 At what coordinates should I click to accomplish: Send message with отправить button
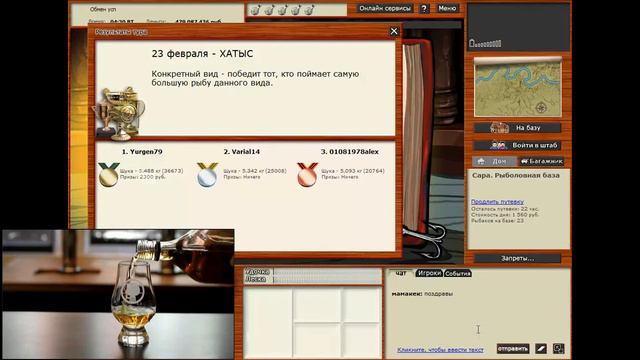513,349
